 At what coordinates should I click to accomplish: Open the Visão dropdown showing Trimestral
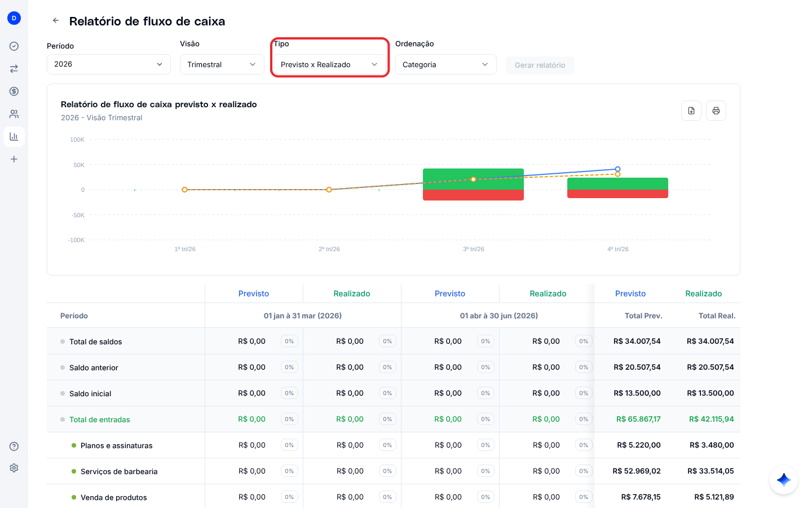222,64
